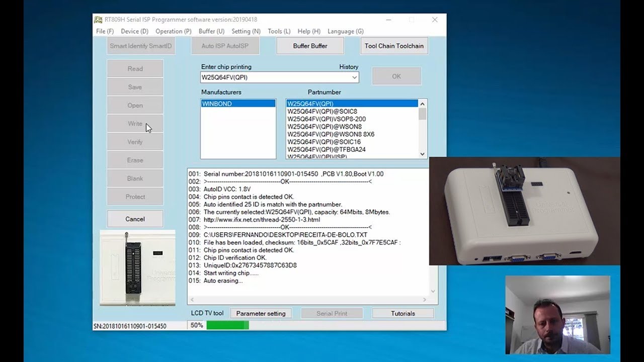Viewport: 644px width, 362px height.
Task: Click the Open button
Action: point(135,106)
